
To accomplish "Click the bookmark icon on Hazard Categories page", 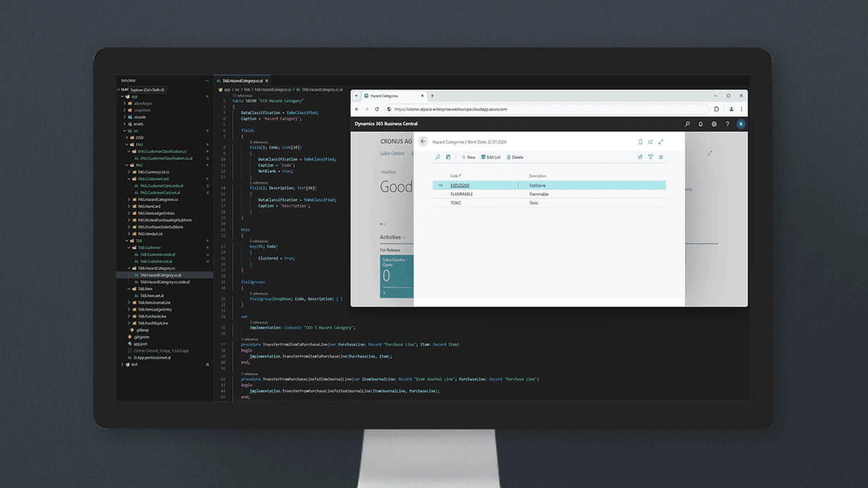I will (640, 142).
